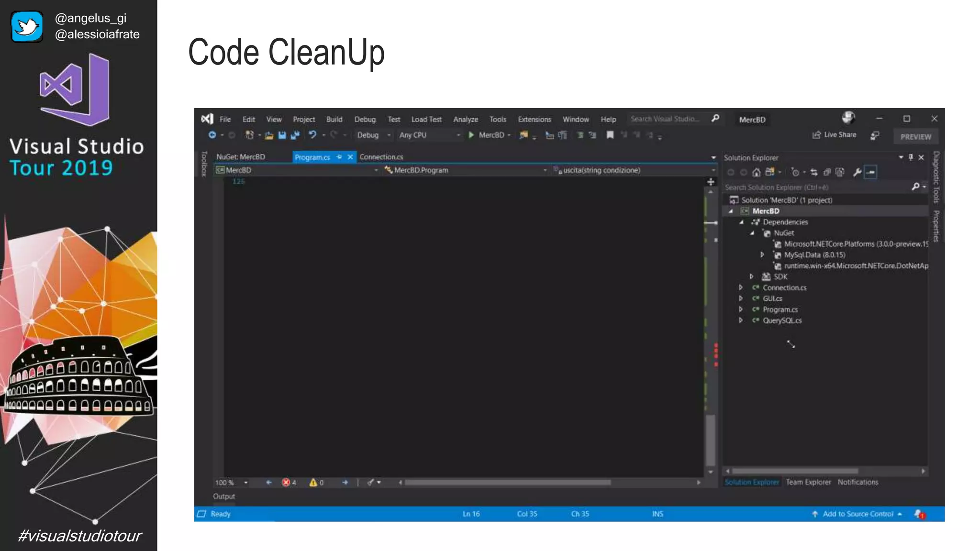Click the Find in Files toolbar icon

524,135
